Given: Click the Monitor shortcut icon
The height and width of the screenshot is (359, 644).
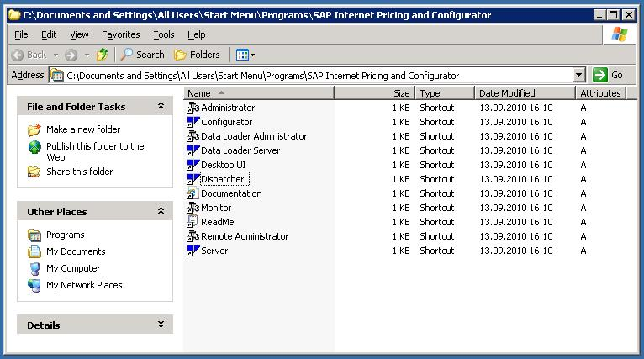Looking at the screenshot, I should 193,208.
